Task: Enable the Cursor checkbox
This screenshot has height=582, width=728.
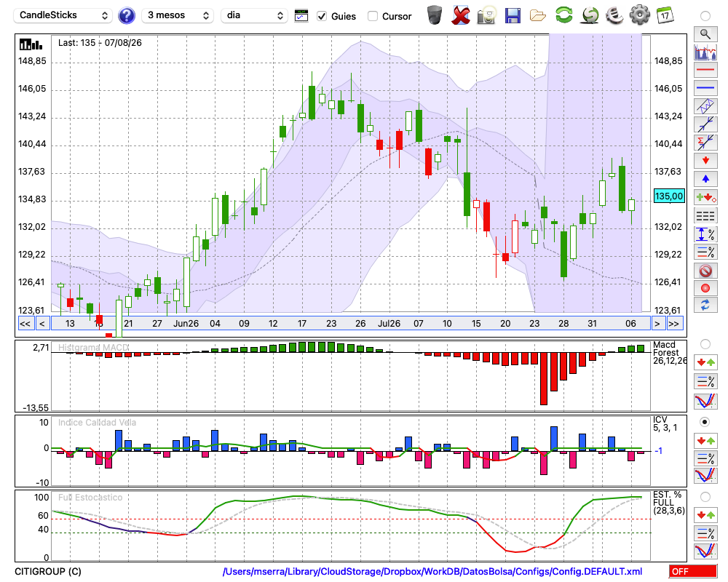Action: point(372,16)
